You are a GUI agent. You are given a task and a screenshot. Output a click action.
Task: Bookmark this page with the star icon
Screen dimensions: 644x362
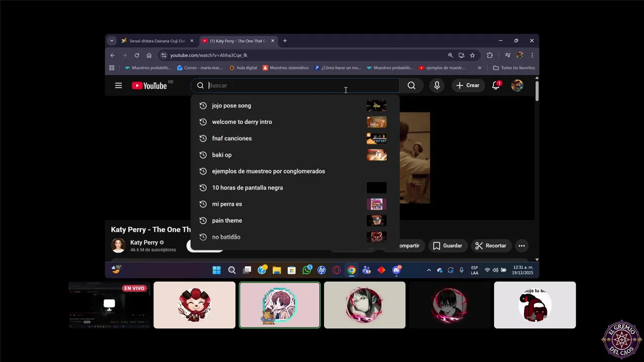click(x=472, y=55)
